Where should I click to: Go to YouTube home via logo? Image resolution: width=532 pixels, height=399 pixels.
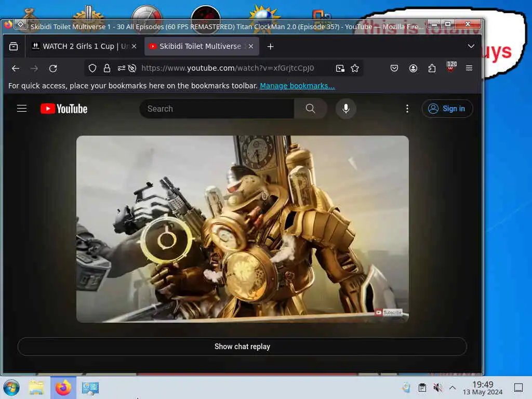tap(64, 109)
